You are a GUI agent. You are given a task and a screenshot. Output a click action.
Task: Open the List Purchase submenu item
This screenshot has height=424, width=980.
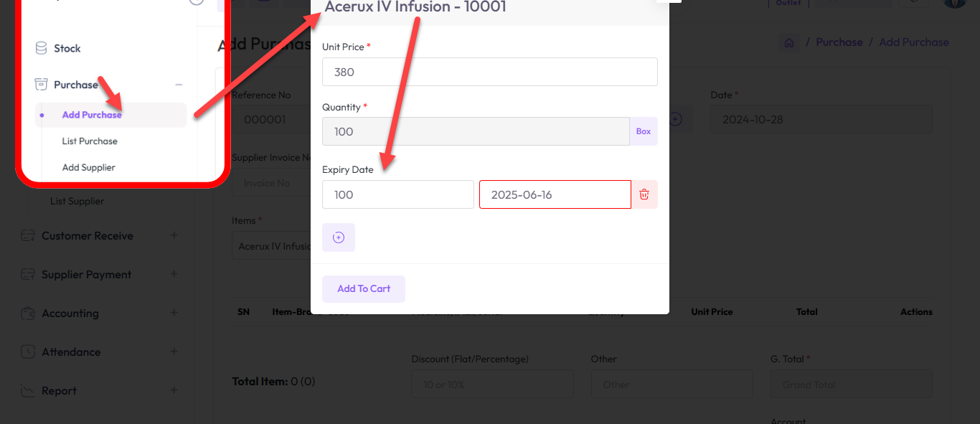(90, 141)
